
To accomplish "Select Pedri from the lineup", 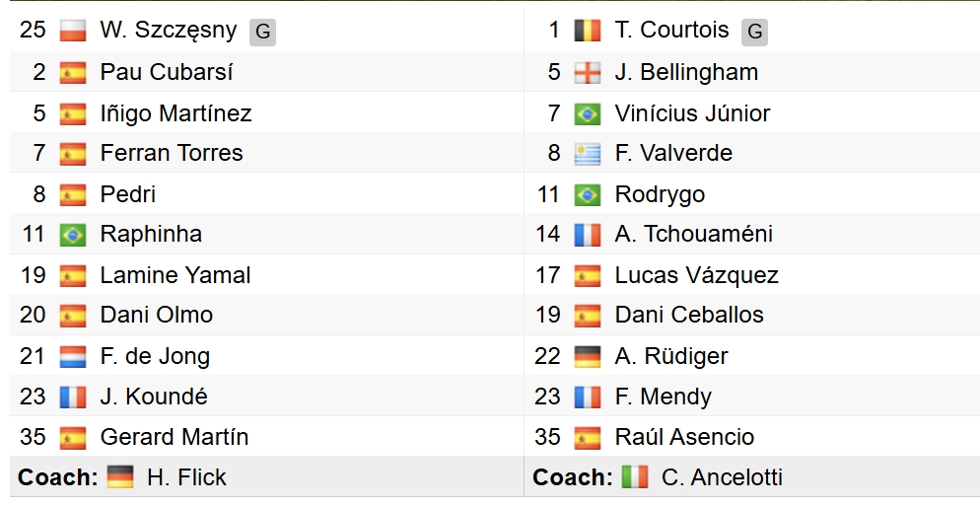I will click(128, 194).
